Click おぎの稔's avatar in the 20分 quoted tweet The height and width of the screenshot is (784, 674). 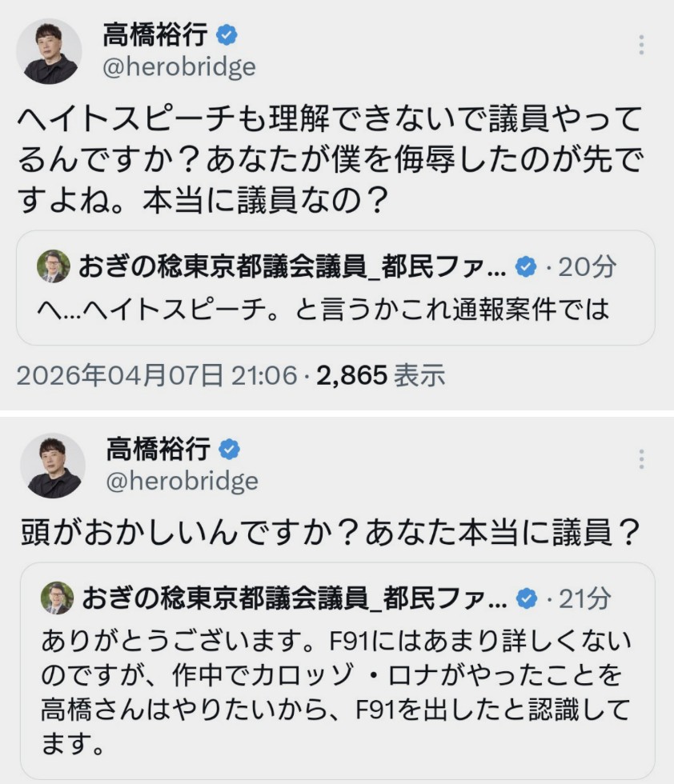54,267
